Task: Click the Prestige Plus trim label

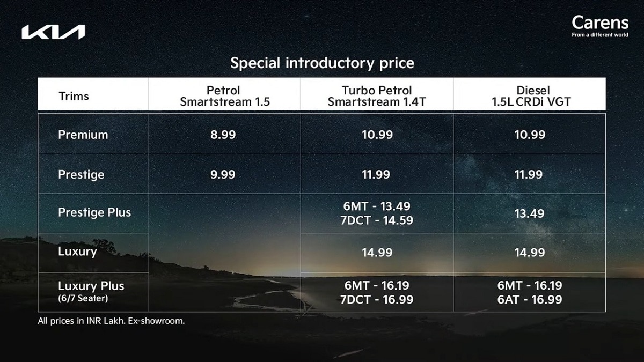Action: point(94,212)
